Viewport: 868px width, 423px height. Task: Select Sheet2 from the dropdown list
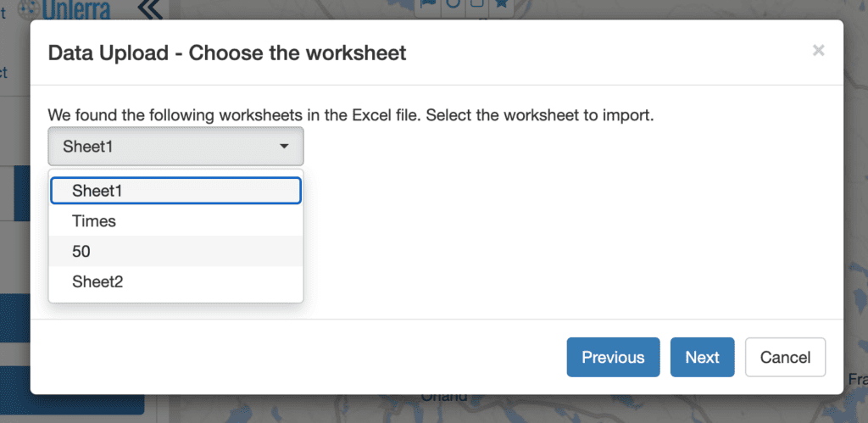(175, 281)
